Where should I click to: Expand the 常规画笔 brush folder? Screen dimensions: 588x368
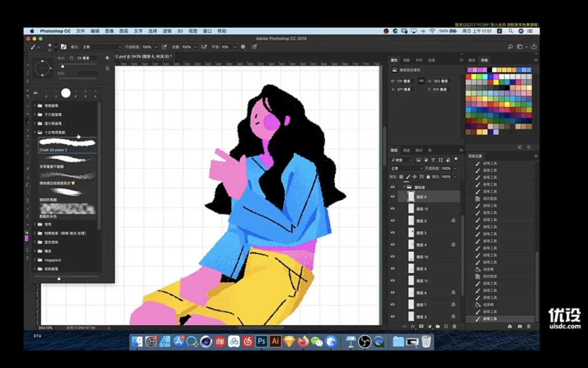pyautogui.click(x=34, y=106)
